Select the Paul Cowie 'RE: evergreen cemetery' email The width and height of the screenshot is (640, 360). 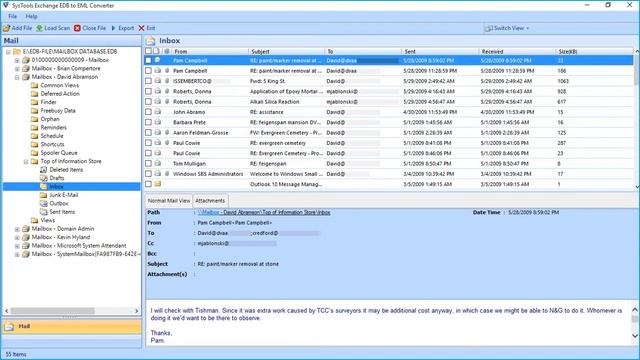[389, 143]
